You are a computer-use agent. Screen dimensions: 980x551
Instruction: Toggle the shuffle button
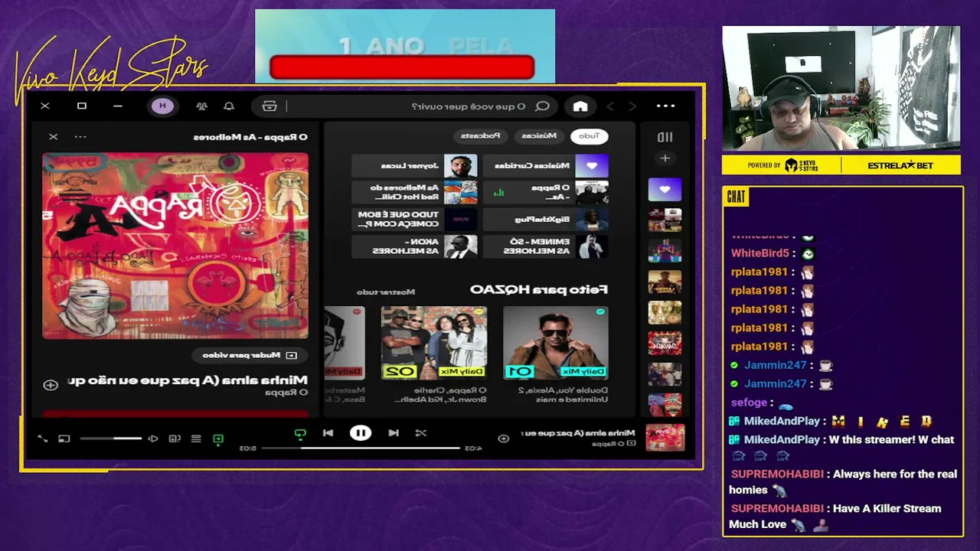click(x=421, y=433)
